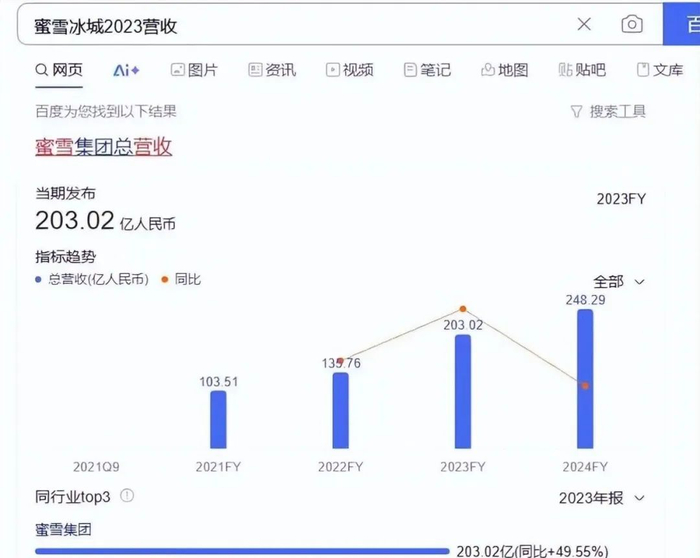Open the 地图 tab
This screenshot has height=558, width=700.
pyautogui.click(x=504, y=70)
